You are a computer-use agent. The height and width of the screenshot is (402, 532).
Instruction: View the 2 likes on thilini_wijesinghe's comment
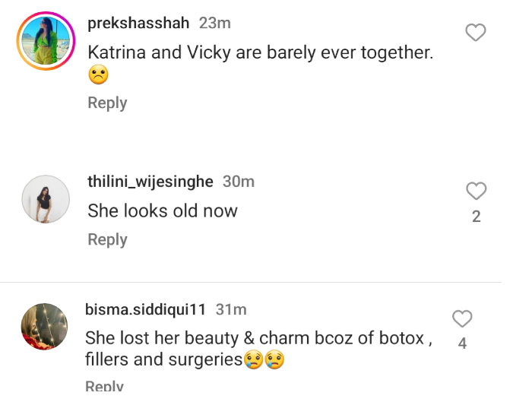[476, 217]
